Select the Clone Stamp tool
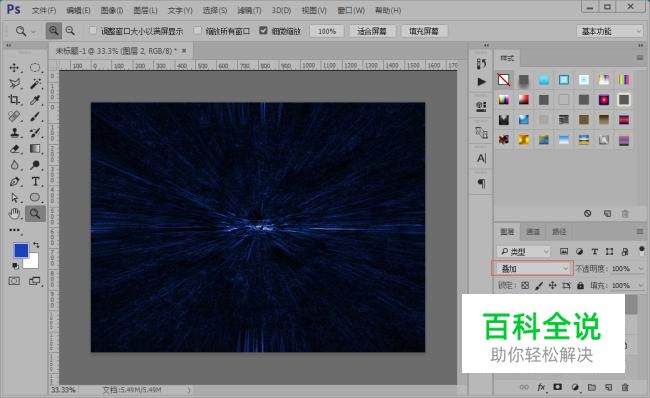The width and height of the screenshot is (650, 398). 15,132
